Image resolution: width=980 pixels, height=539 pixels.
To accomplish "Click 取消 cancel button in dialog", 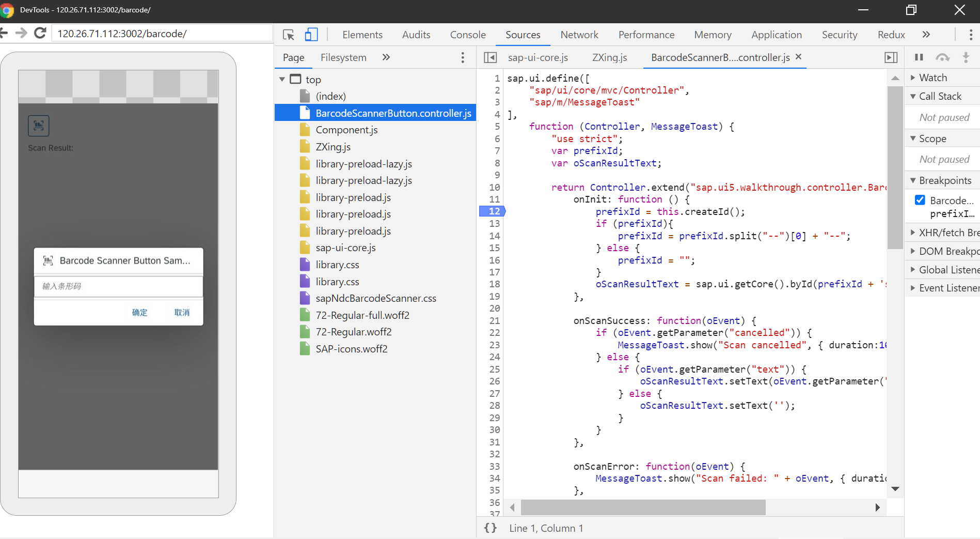I will (x=182, y=312).
